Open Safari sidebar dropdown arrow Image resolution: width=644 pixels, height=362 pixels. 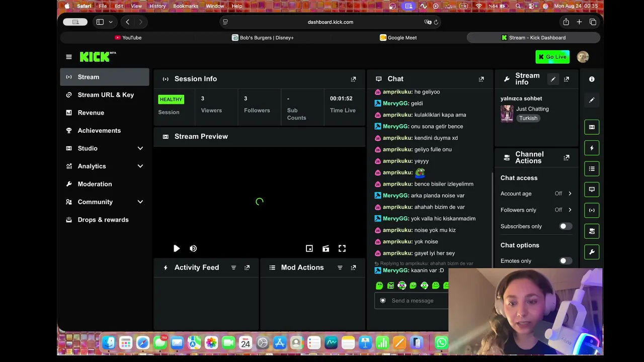click(111, 22)
